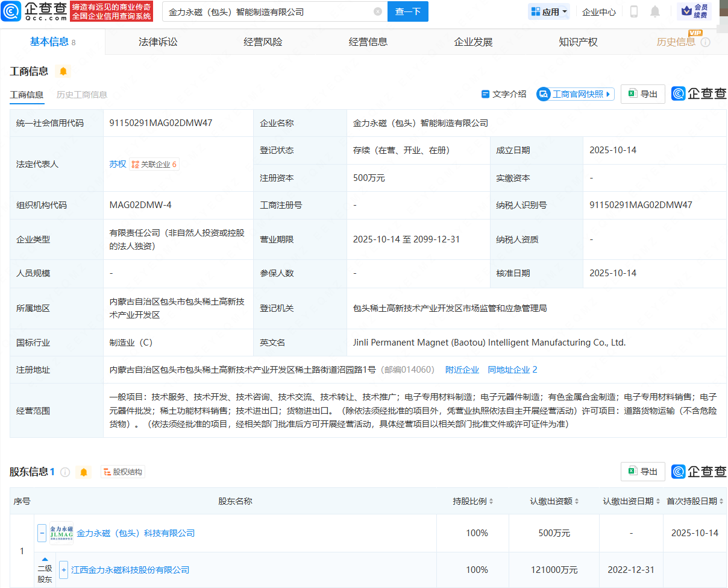728x588 pixels.
Task: Click the mobile phone icon in header
Action: click(x=634, y=11)
